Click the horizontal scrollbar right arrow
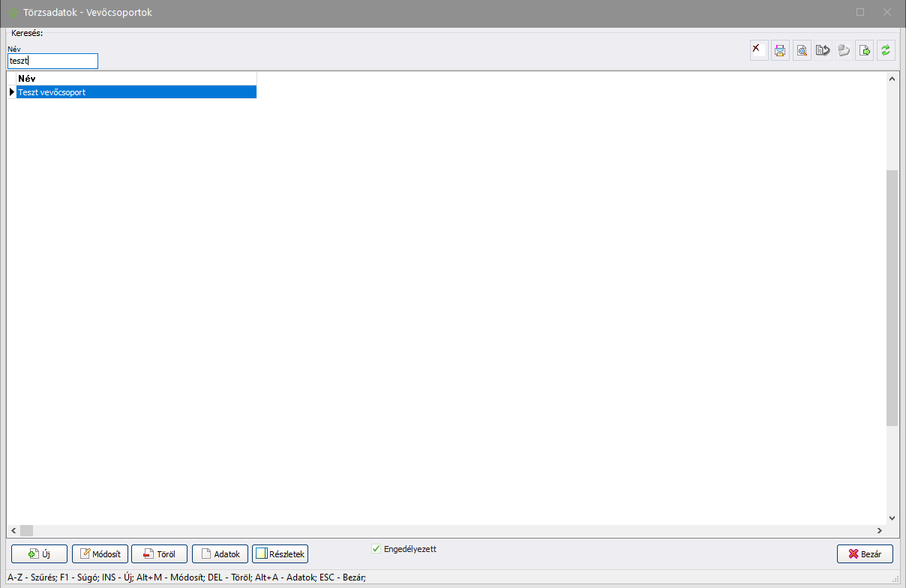The height and width of the screenshot is (588, 906). 878,530
